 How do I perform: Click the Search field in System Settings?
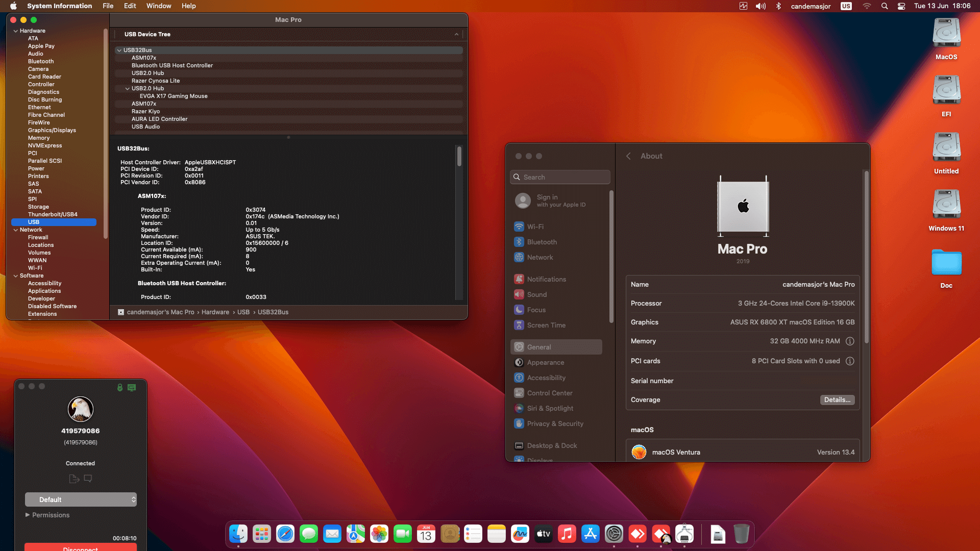click(560, 177)
